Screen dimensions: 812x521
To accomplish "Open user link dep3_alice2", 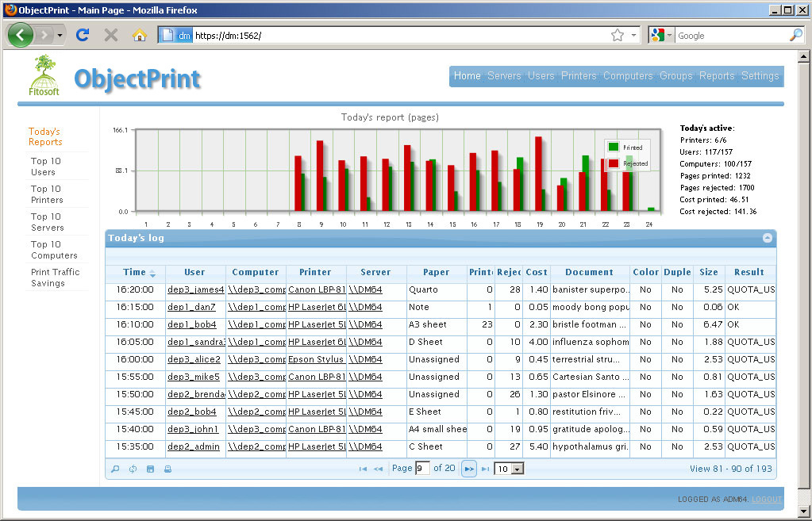I will tap(194, 359).
